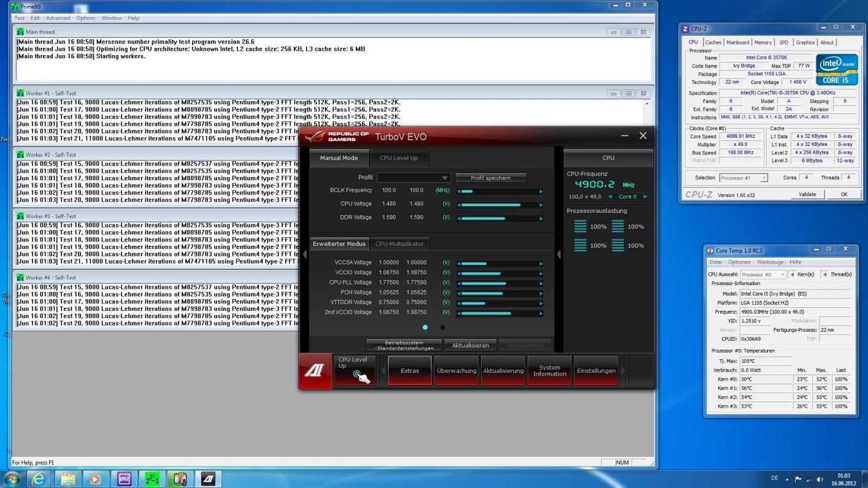
Task: Select next core next to Core 0
Action: click(644, 197)
